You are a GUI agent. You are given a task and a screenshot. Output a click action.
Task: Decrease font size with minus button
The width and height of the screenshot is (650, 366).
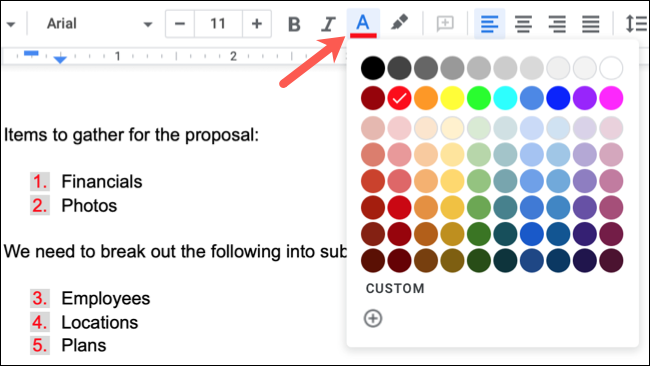tap(179, 24)
